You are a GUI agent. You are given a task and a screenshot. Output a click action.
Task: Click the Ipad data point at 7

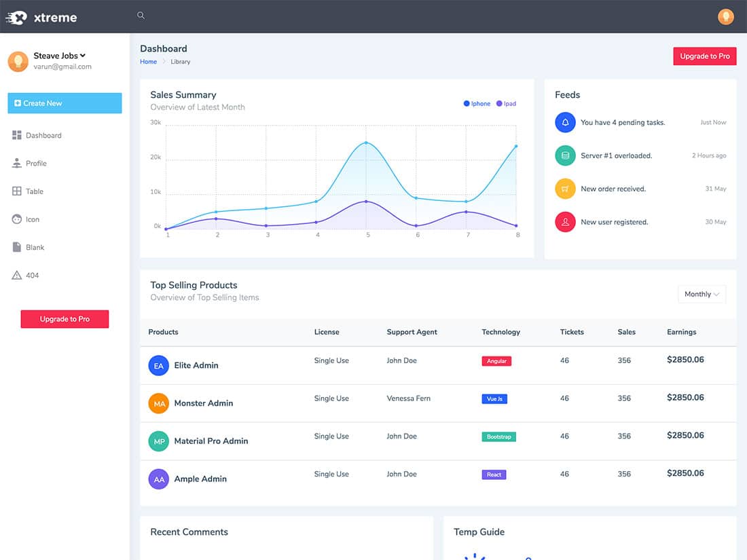click(466, 212)
